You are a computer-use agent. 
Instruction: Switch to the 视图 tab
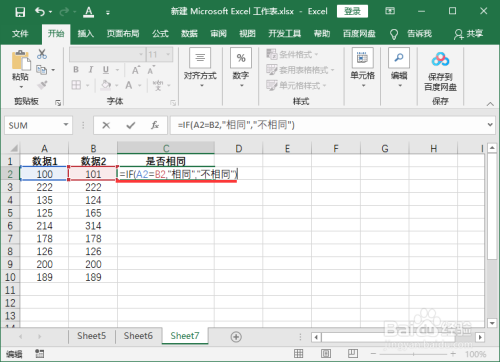point(247,33)
